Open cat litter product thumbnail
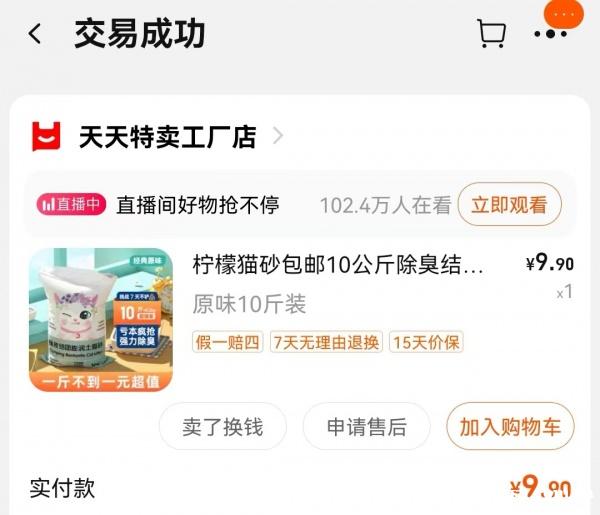 [x=101, y=320]
